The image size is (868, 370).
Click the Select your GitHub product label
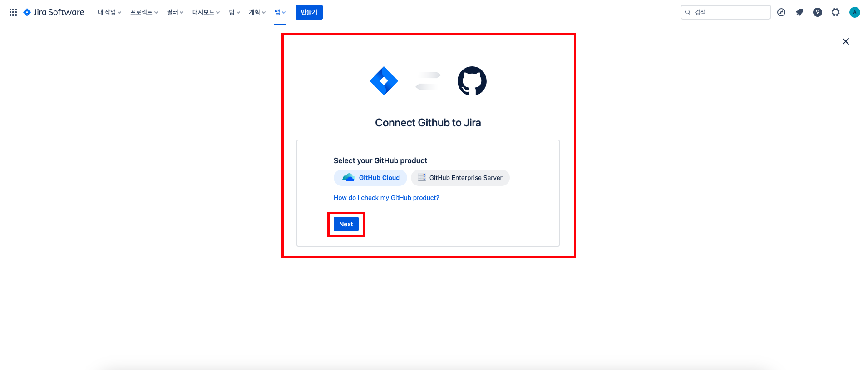[380, 160]
